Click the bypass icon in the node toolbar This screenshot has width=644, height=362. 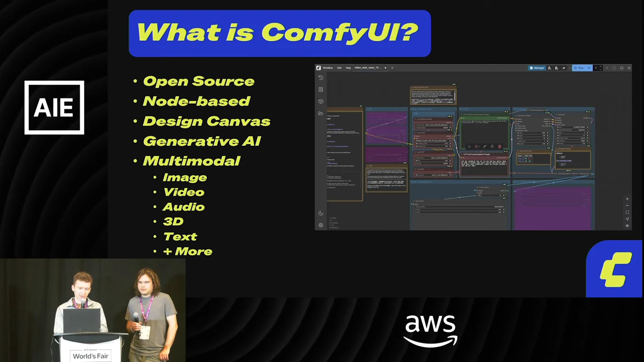[x=485, y=147]
